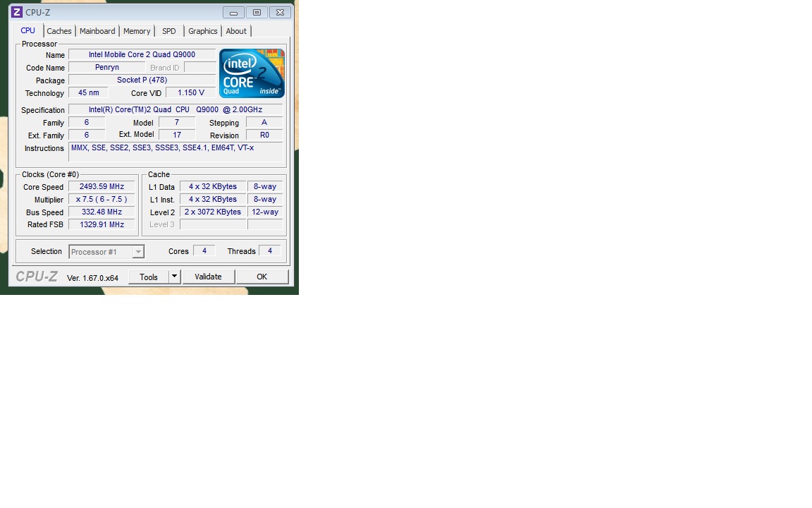Click the Intel Core 2 Quad logo

(x=252, y=73)
